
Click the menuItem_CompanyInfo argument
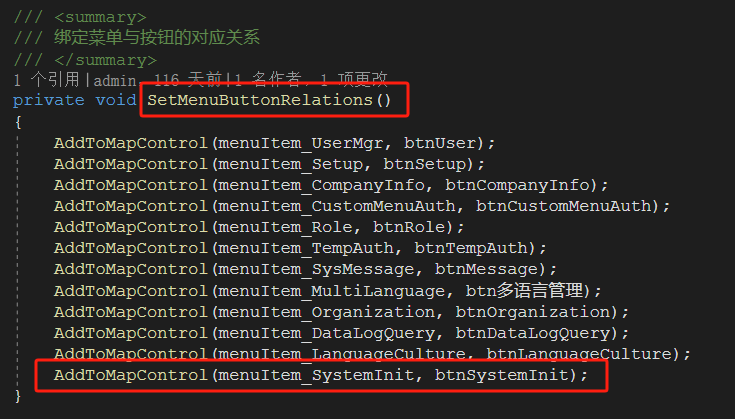pos(321,185)
